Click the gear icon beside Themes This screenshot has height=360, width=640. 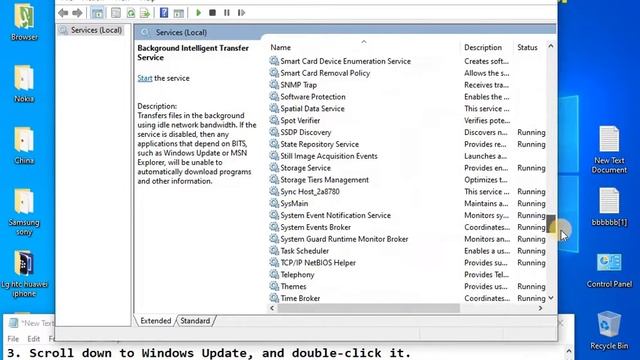click(274, 286)
